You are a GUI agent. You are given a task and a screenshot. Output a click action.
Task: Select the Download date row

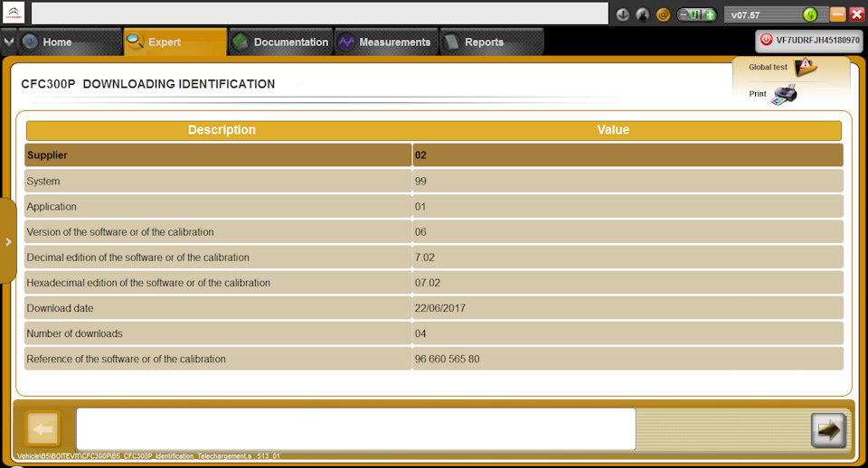[x=434, y=308]
